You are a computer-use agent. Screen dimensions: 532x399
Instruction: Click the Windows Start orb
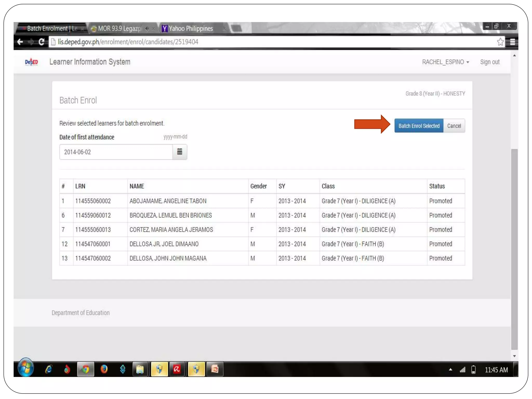click(x=25, y=368)
